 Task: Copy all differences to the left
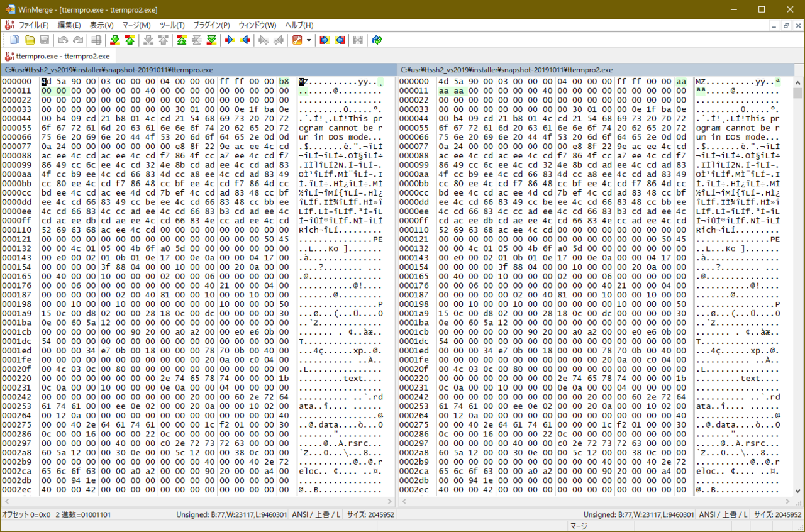click(x=340, y=40)
